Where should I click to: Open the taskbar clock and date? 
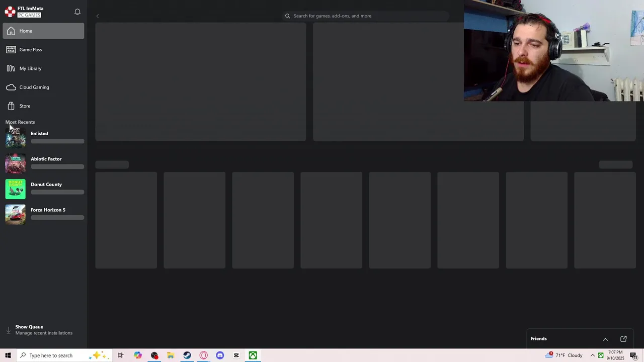(x=616, y=355)
